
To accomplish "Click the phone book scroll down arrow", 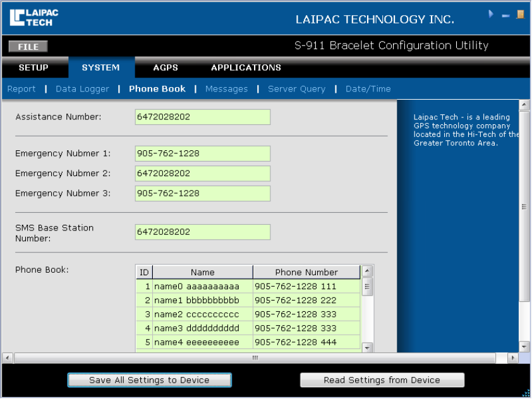I will click(367, 347).
